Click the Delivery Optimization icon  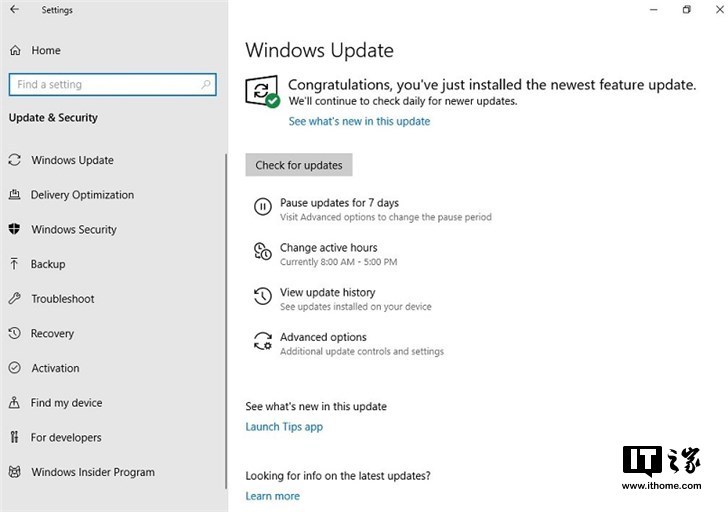click(14, 194)
